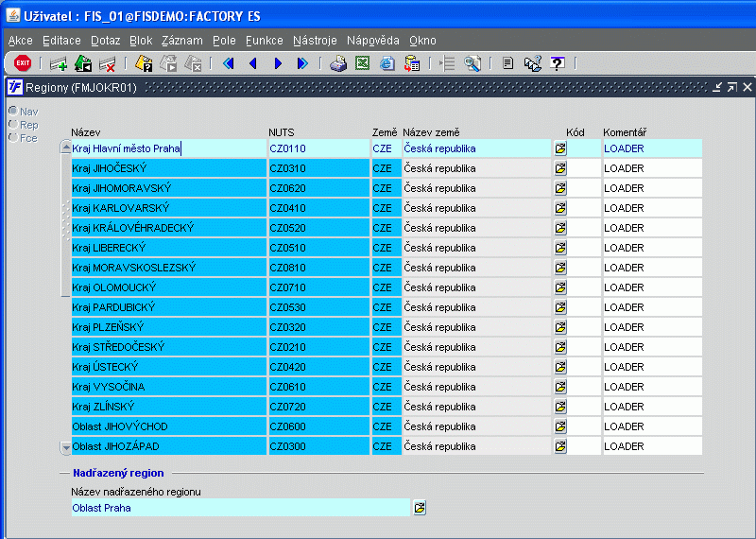
Task: Click the insert new record icon
Action: tap(59, 63)
